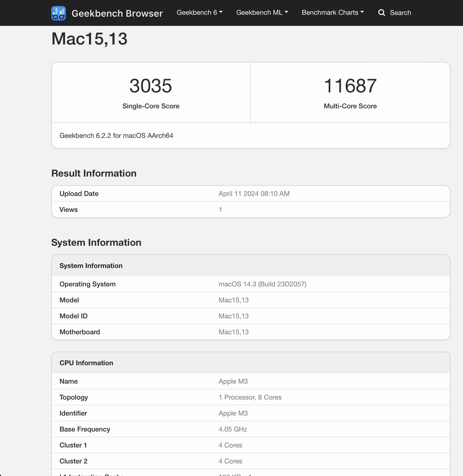Click the Operating System row label
Screen dimensions: 463x476
[x=88, y=284]
